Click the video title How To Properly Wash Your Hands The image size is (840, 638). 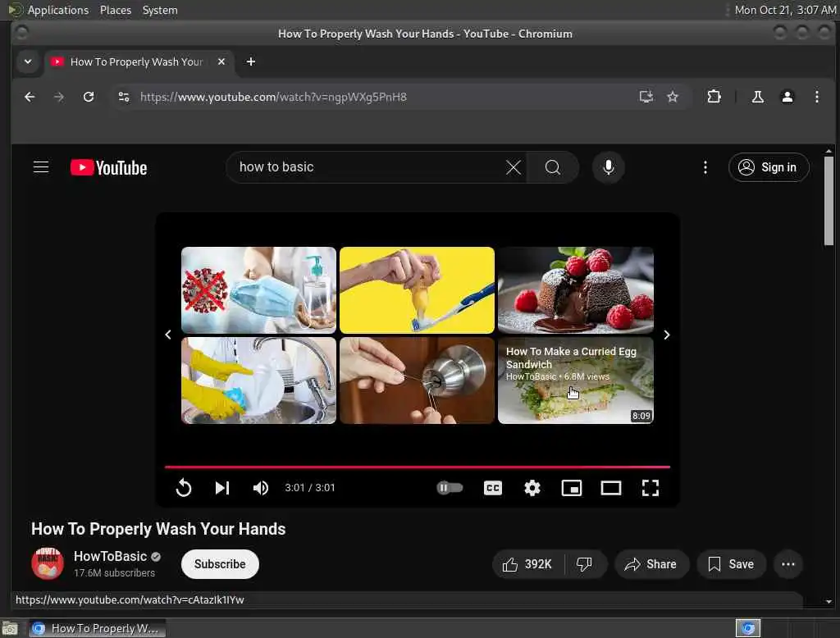pyautogui.click(x=158, y=529)
